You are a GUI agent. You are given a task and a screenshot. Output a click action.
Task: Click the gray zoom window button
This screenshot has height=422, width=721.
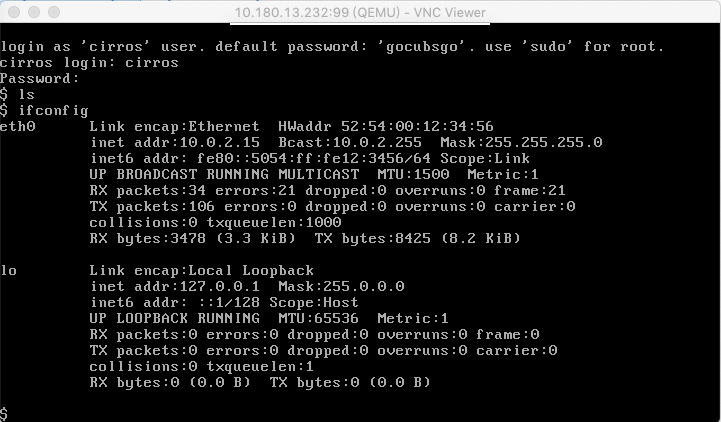[x=54, y=12]
